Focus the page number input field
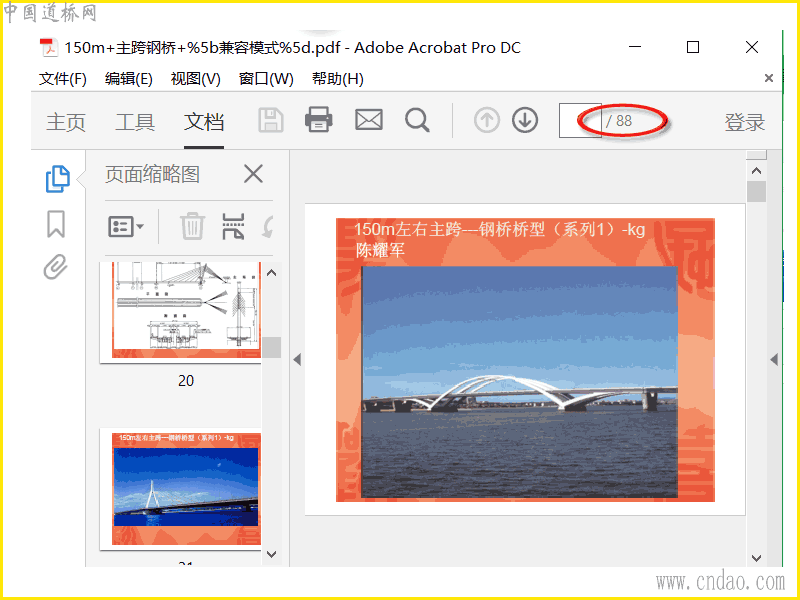The height and width of the screenshot is (600, 800). point(580,120)
